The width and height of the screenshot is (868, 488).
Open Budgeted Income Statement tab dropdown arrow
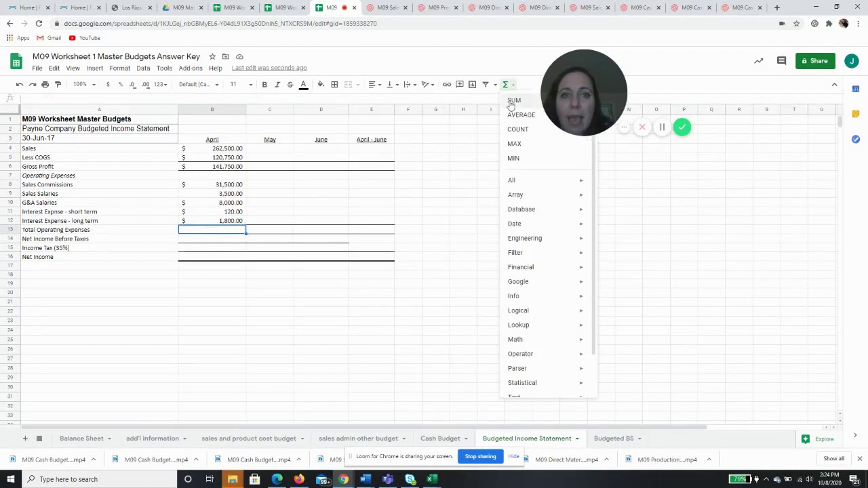click(x=577, y=439)
